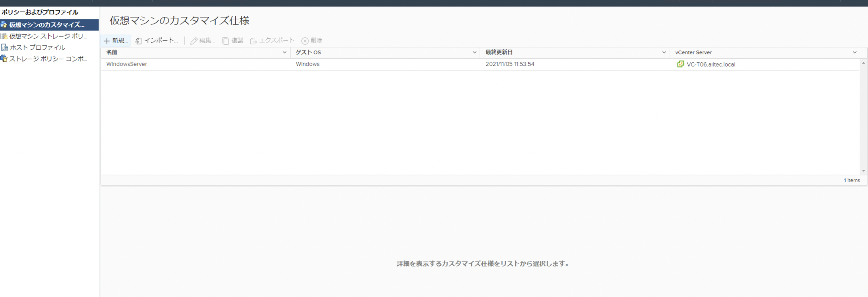Click the scrollbar down arrow
This screenshot has height=297, width=868.
pos(863,170)
